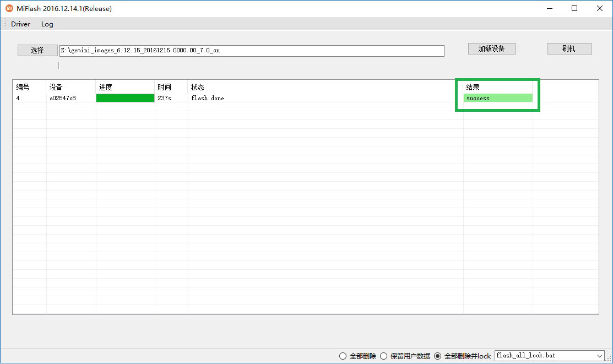Select the 全部删除 radio option
Viewport: 613px width, 364px height.
[343, 356]
